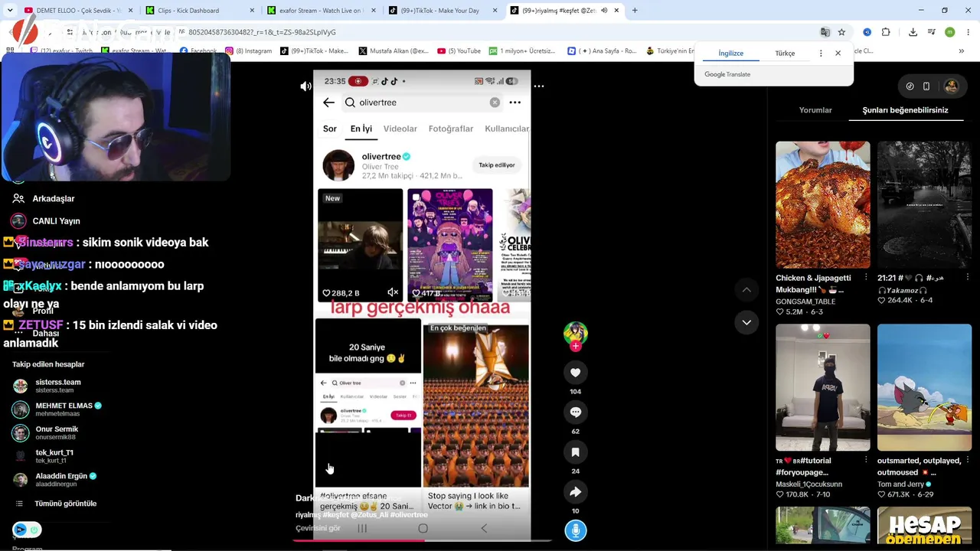Mute the TikTok video sound
The image size is (980, 551).
point(305,86)
